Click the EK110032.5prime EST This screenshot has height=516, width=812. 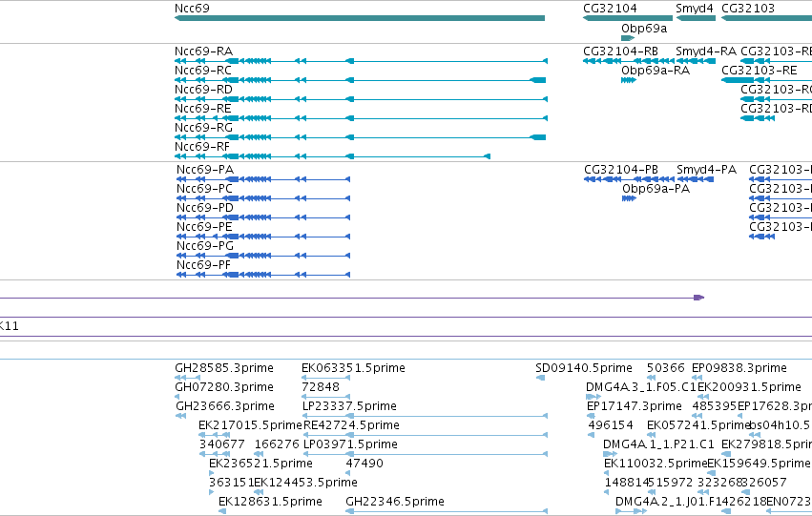(x=608, y=474)
